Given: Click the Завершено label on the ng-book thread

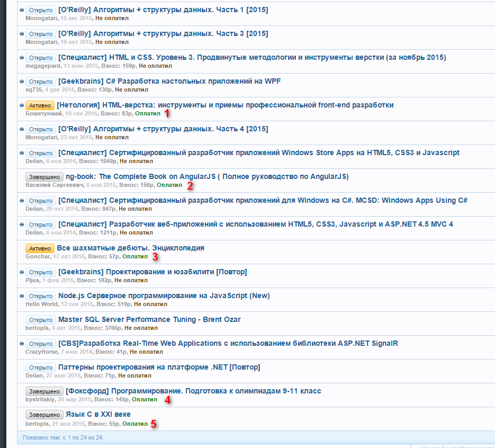Looking at the screenshot, I should pyautogui.click(x=44, y=177).
